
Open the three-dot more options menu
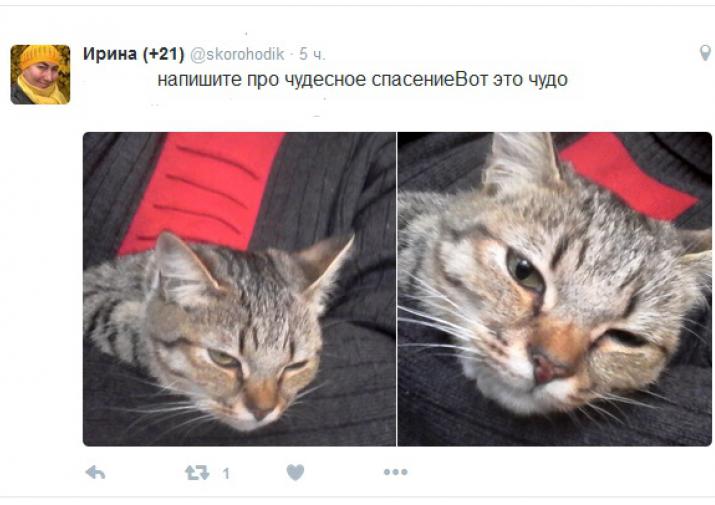coord(395,472)
